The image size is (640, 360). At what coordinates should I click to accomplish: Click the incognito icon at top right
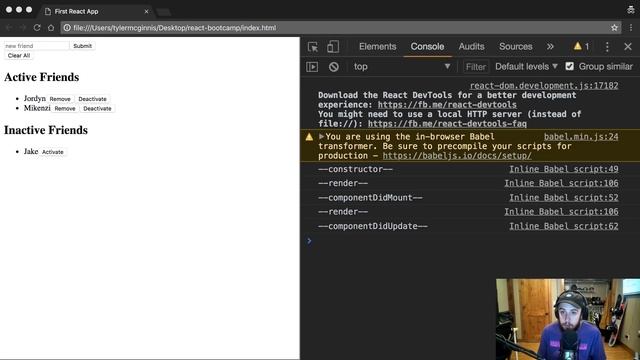point(631,10)
